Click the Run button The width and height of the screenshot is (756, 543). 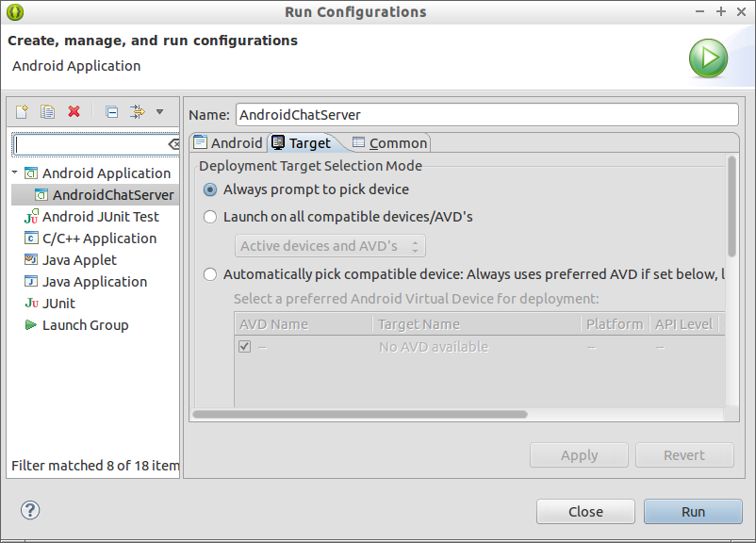point(693,512)
